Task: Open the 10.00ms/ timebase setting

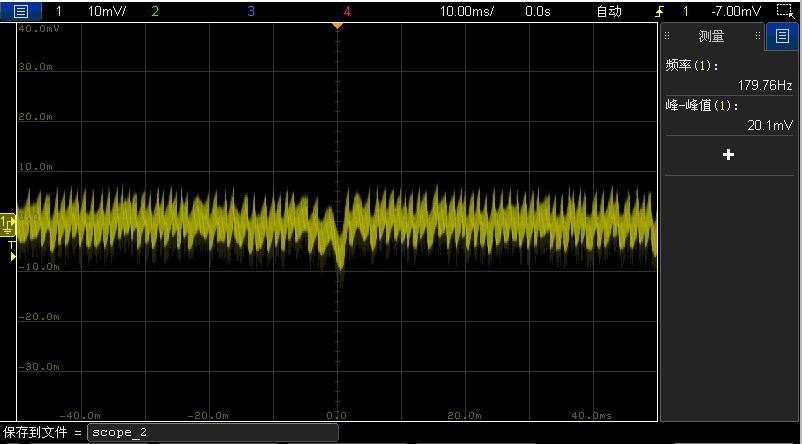Action: pyautogui.click(x=468, y=12)
